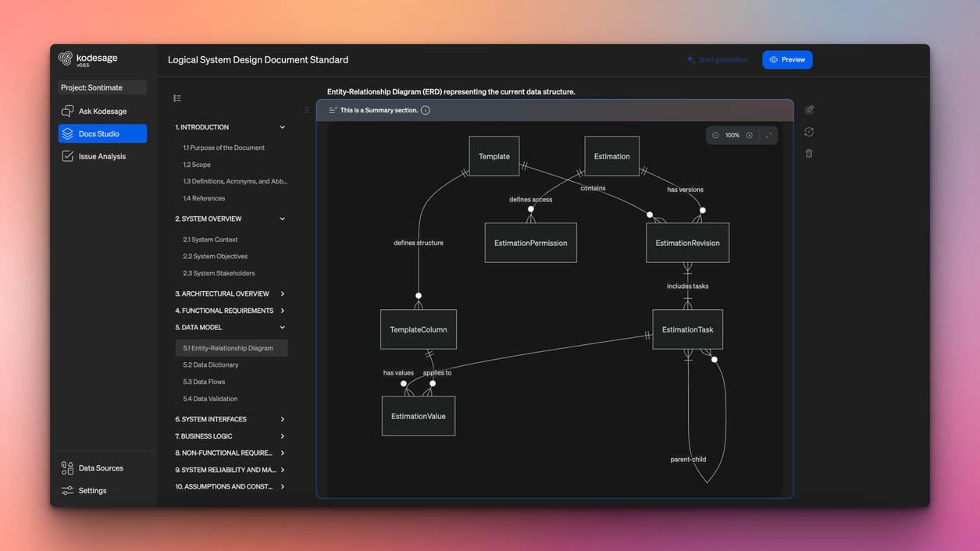Click the 100% zoom level control
Viewport: 980px width, 551px height.
731,134
